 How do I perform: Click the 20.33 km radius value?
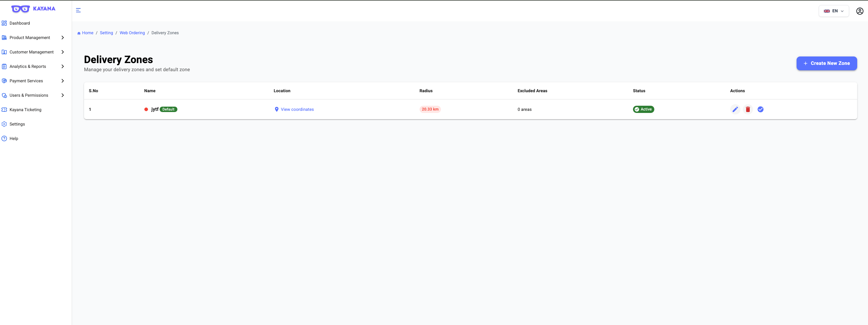(x=430, y=109)
